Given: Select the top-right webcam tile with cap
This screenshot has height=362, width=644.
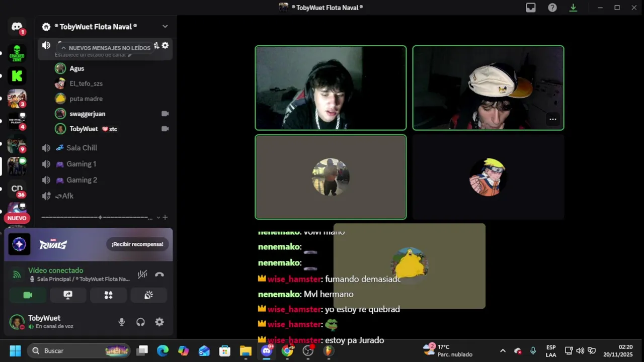Looking at the screenshot, I should point(488,88).
